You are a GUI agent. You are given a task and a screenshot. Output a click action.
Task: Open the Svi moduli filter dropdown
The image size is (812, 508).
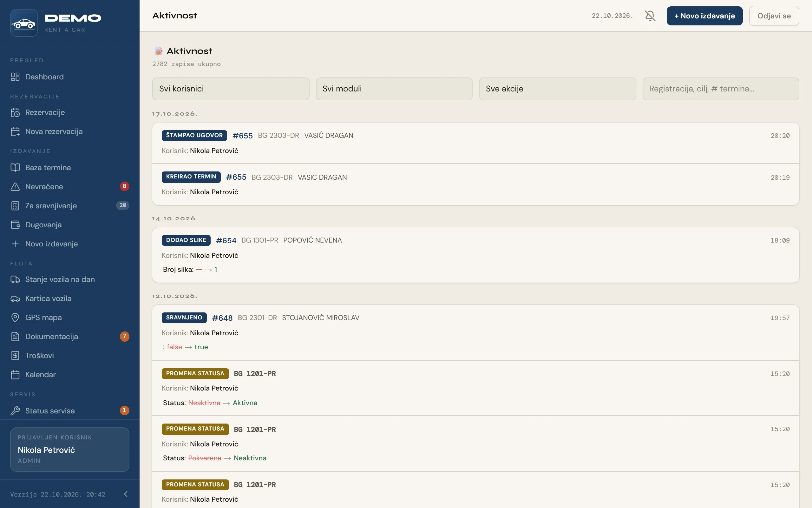click(x=394, y=89)
